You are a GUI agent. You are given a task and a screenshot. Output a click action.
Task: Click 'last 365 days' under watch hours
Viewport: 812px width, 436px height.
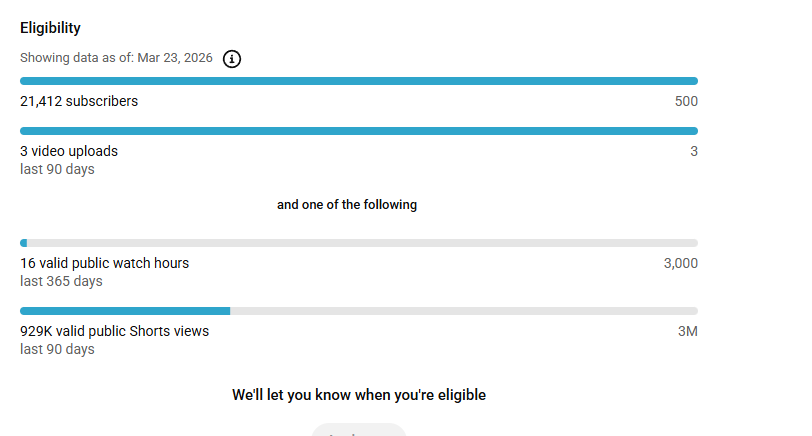coord(61,281)
